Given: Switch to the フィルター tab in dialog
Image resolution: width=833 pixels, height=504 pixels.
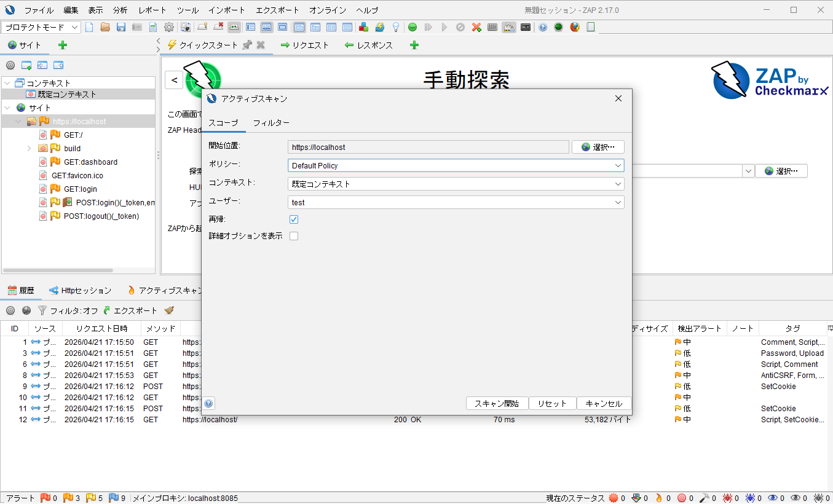Looking at the screenshot, I should point(271,123).
